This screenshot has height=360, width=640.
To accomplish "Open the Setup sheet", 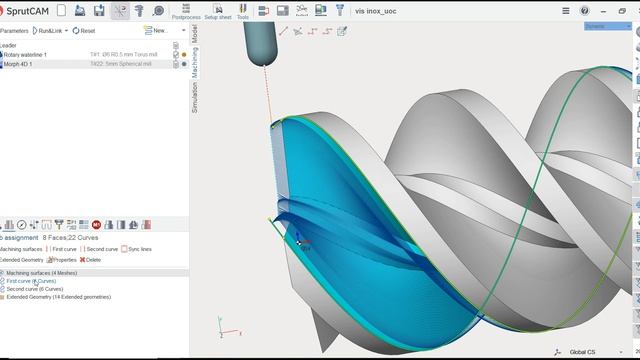I will (x=218, y=11).
